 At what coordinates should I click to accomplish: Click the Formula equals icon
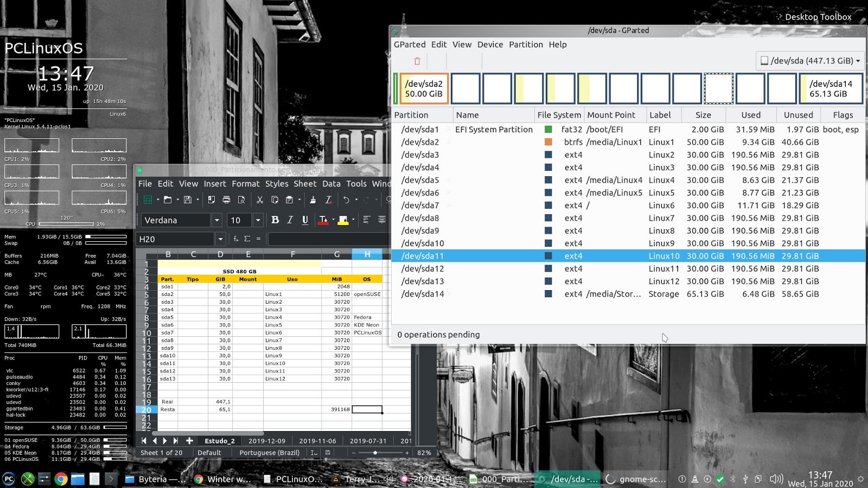[x=259, y=239]
